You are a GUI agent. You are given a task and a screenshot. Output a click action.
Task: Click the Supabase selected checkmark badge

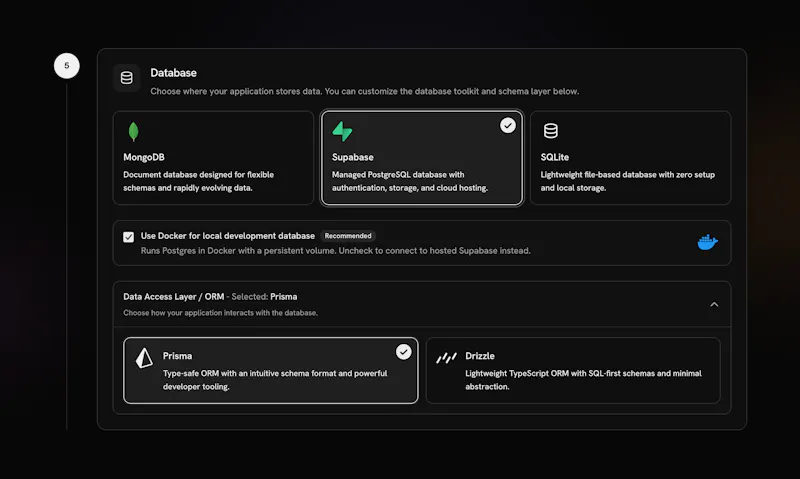tap(507, 125)
